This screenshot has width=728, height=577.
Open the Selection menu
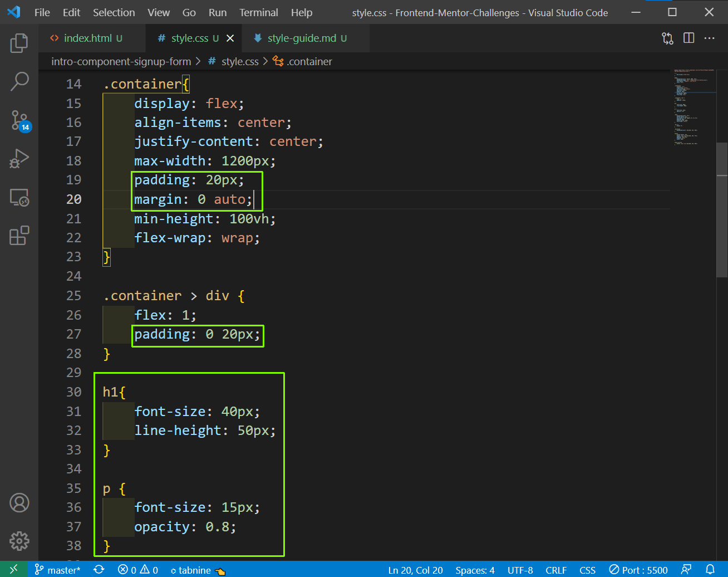(x=114, y=12)
